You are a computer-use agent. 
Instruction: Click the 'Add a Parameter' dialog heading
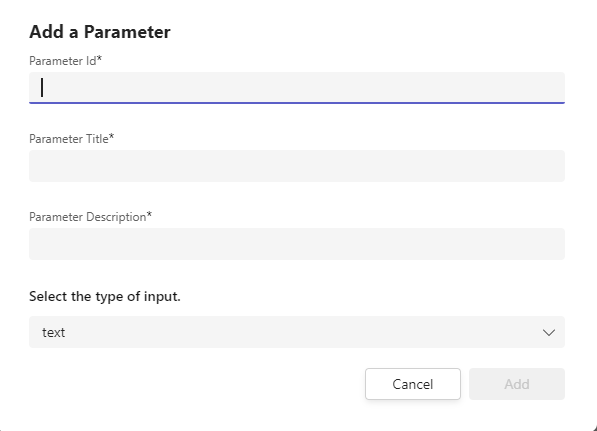[100, 32]
